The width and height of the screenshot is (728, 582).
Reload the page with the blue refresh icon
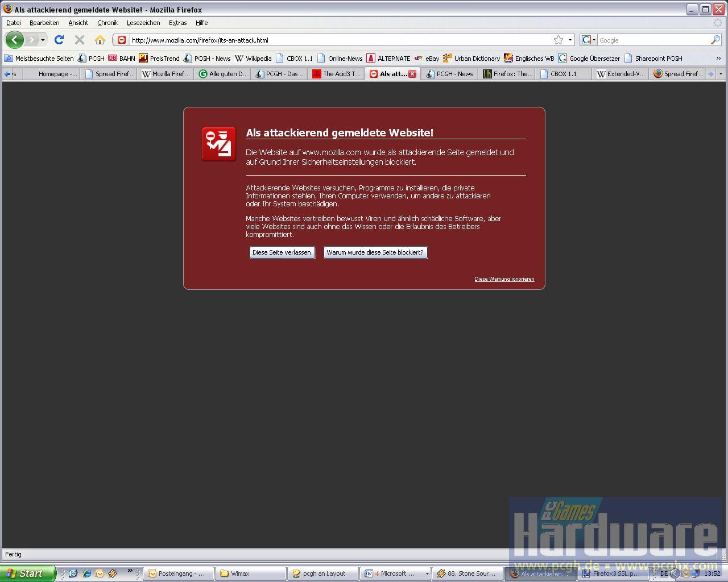(59, 40)
